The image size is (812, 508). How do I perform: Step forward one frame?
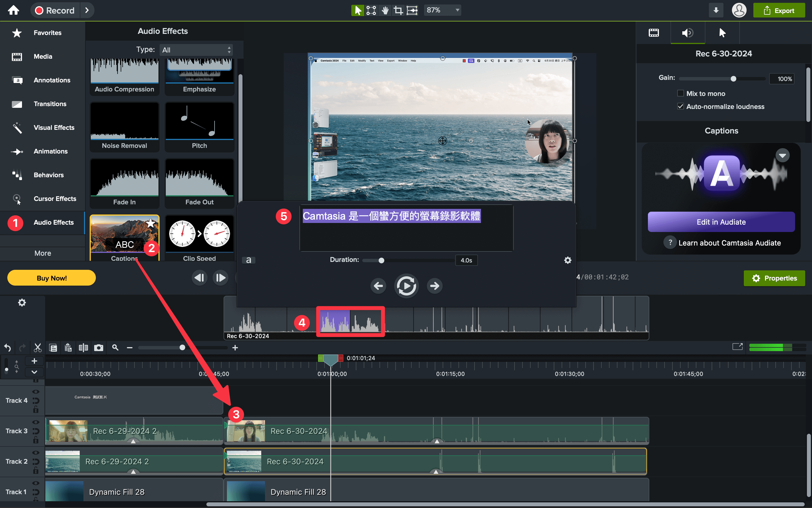[220, 278]
